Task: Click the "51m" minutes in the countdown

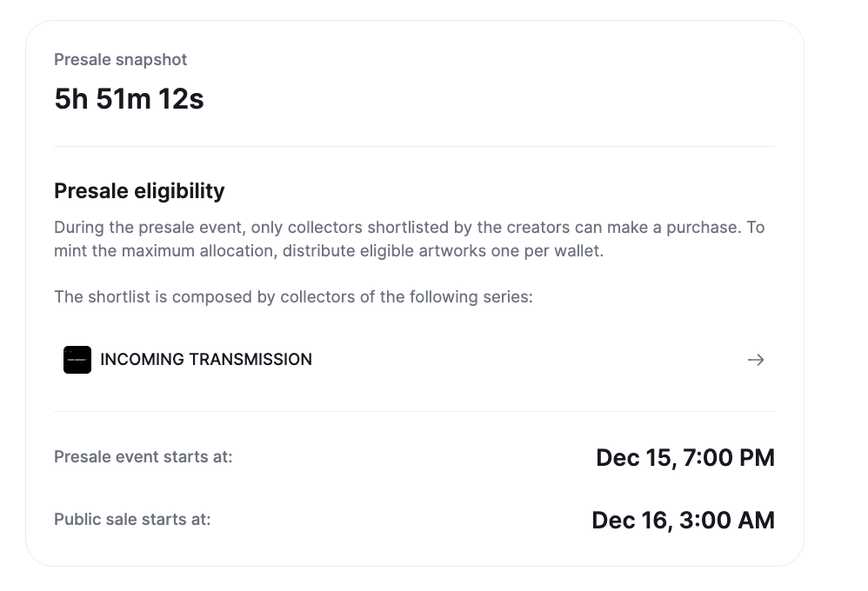Action: click(x=124, y=99)
